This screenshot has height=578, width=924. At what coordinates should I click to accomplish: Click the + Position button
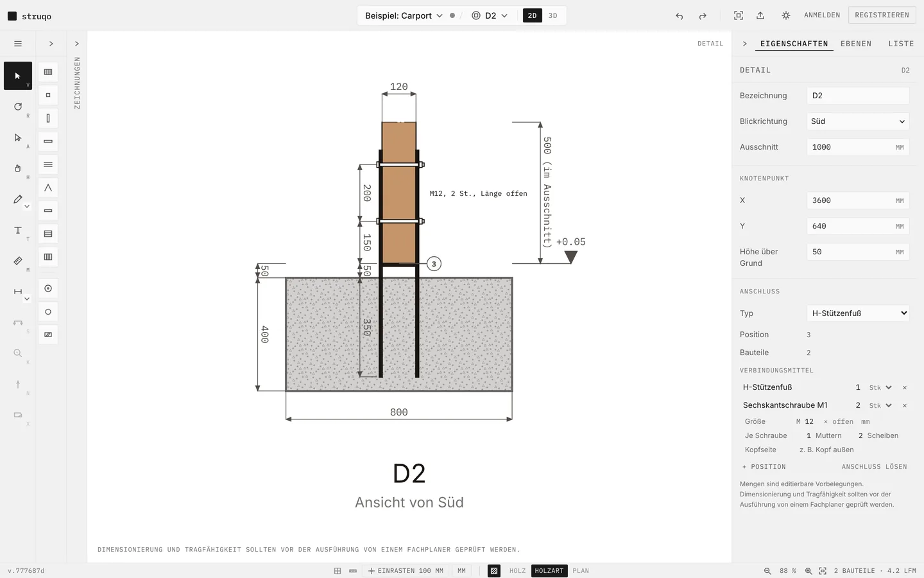(764, 467)
